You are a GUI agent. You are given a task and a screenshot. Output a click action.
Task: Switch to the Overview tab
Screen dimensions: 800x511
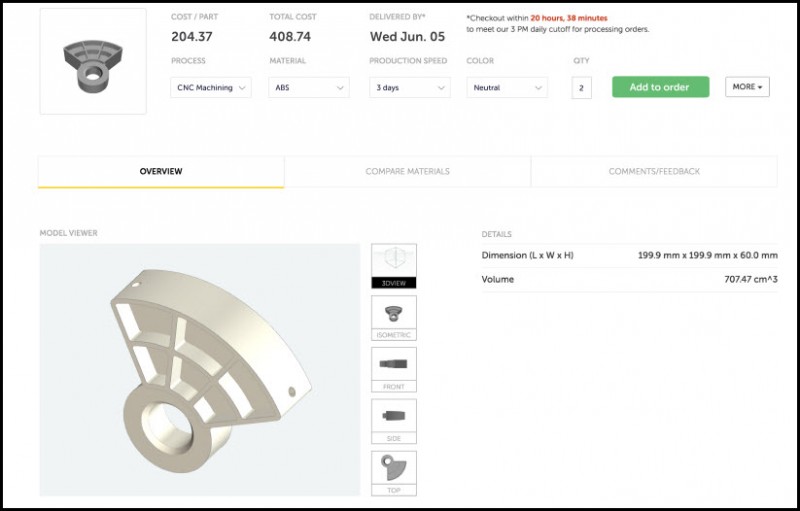click(161, 172)
